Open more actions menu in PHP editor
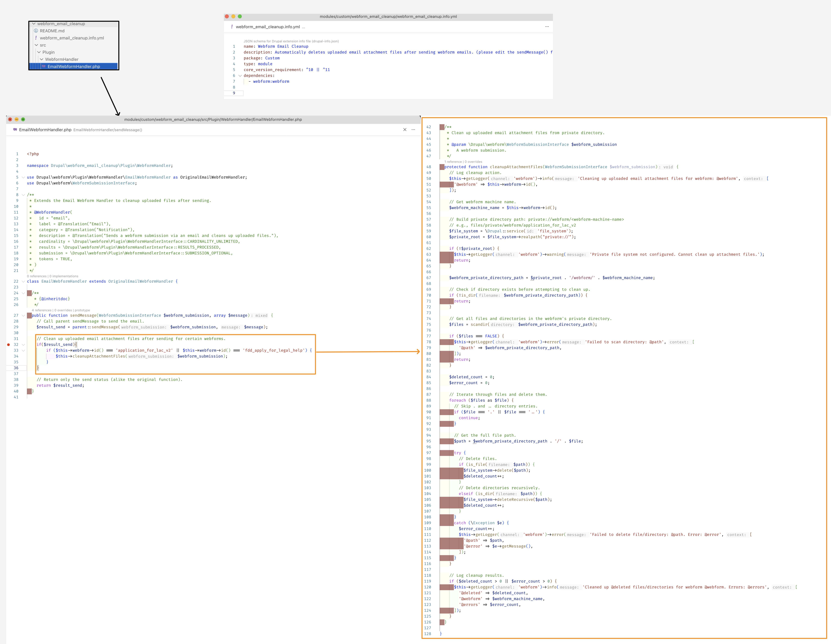This screenshot has height=644, width=831. 413,130
